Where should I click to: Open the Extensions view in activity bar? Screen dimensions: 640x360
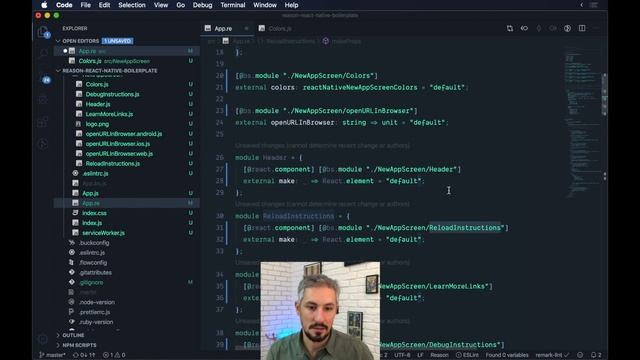coord(43,122)
